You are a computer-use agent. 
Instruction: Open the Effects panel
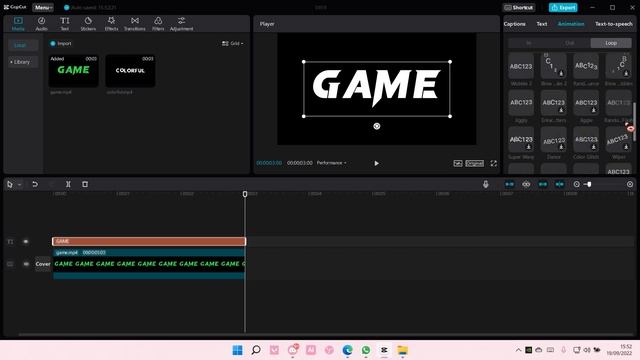click(111, 23)
